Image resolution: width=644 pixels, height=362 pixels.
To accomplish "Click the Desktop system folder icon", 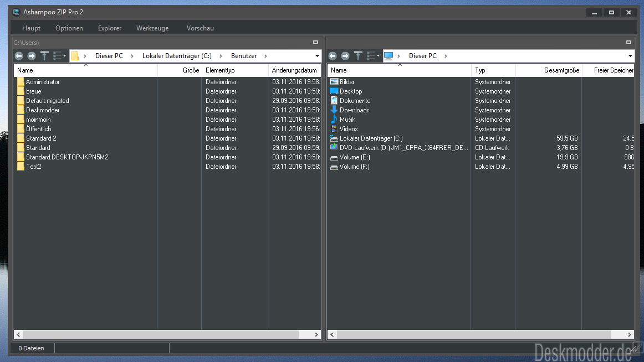I will tap(334, 91).
